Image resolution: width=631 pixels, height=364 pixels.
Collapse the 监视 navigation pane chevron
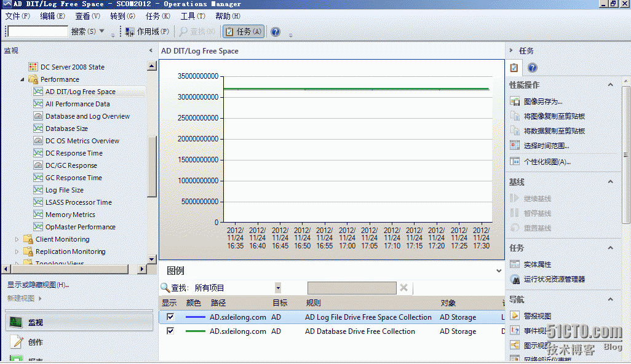[x=151, y=50]
